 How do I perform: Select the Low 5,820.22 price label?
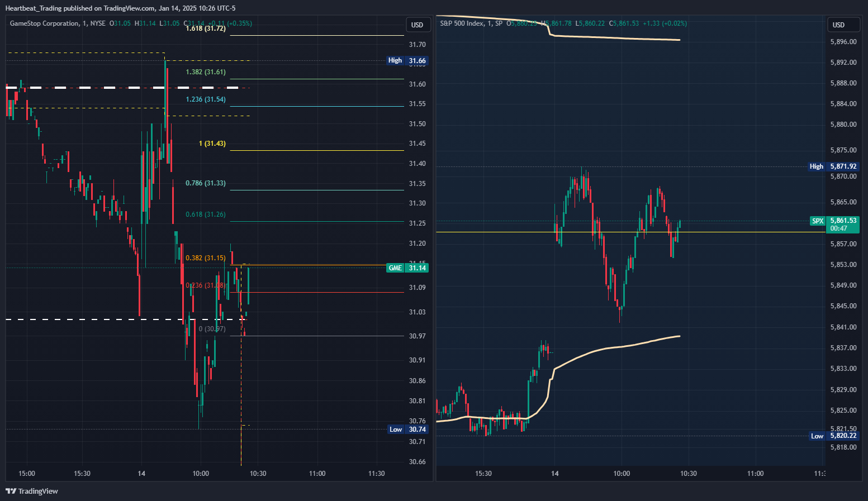click(x=834, y=436)
